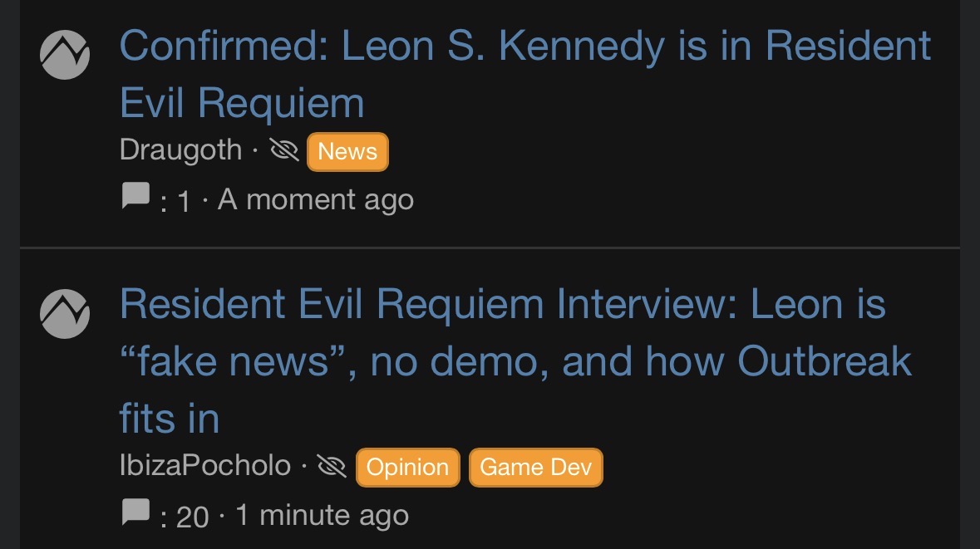Viewport: 980px width, 549px height.
Task: Click the site logo avatar of the second thread
Action: tap(64, 313)
